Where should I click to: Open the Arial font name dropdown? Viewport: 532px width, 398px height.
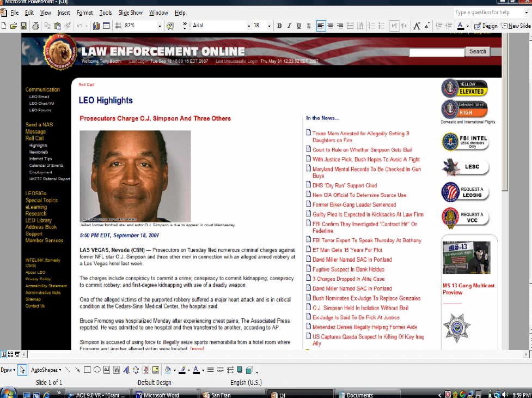(249, 26)
